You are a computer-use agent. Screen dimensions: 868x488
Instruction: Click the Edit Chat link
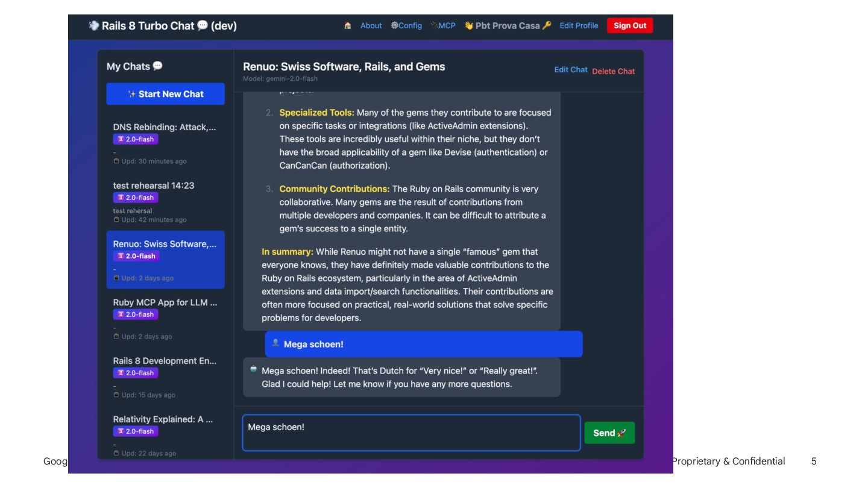(571, 69)
